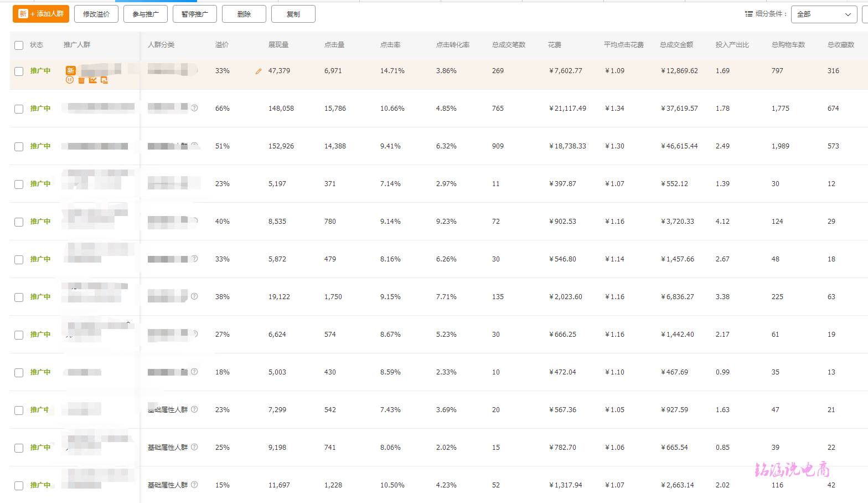The image size is (868, 503).
Task: Click the ¥46,615.44 transaction amount
Action: [x=679, y=146]
